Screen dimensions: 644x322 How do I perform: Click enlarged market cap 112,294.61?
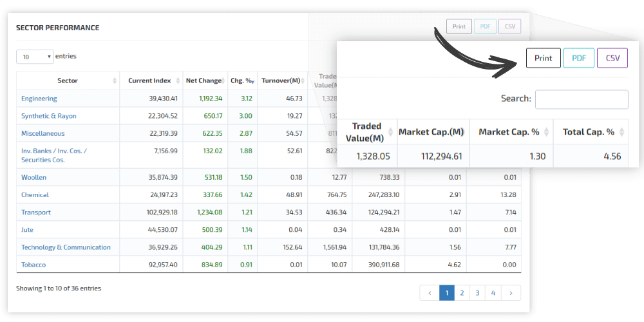click(442, 156)
